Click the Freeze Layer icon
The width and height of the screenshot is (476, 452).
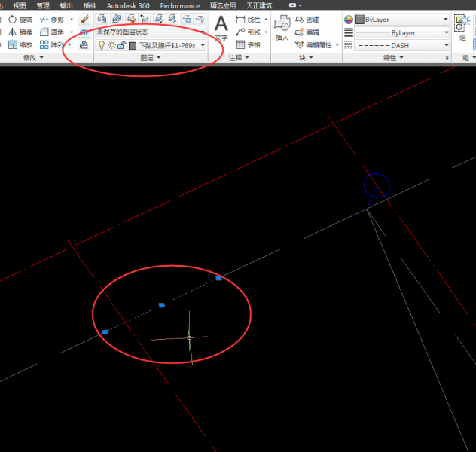click(187, 19)
